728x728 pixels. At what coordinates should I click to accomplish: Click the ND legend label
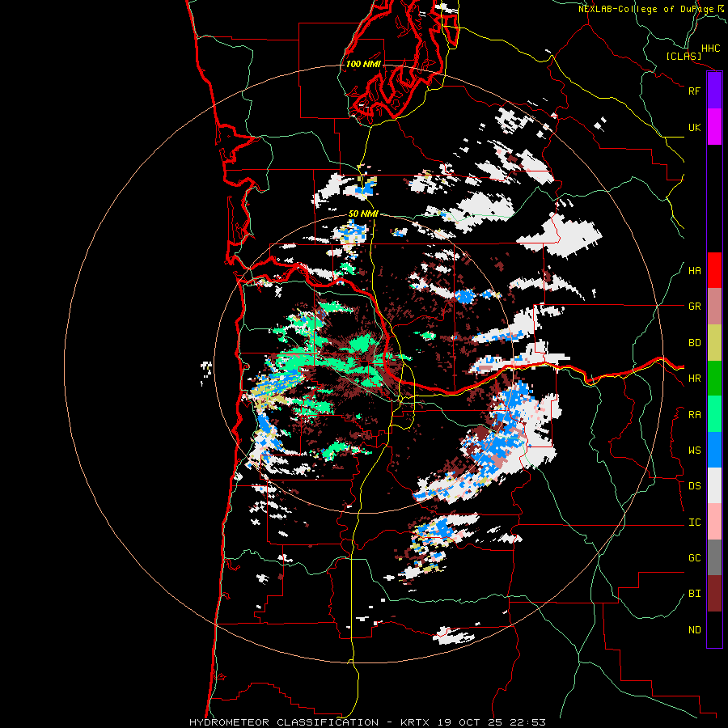694,630
